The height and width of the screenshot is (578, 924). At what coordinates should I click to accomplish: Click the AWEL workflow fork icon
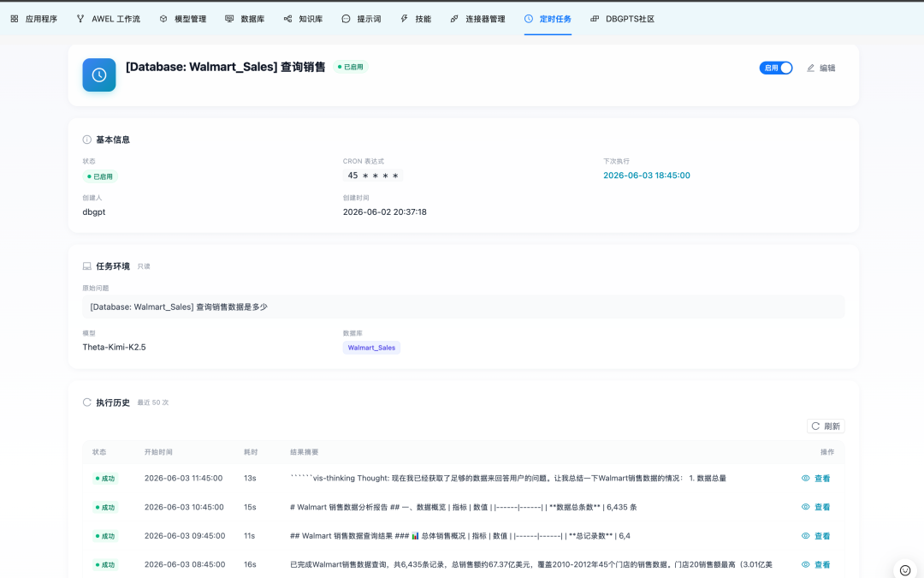(x=80, y=19)
